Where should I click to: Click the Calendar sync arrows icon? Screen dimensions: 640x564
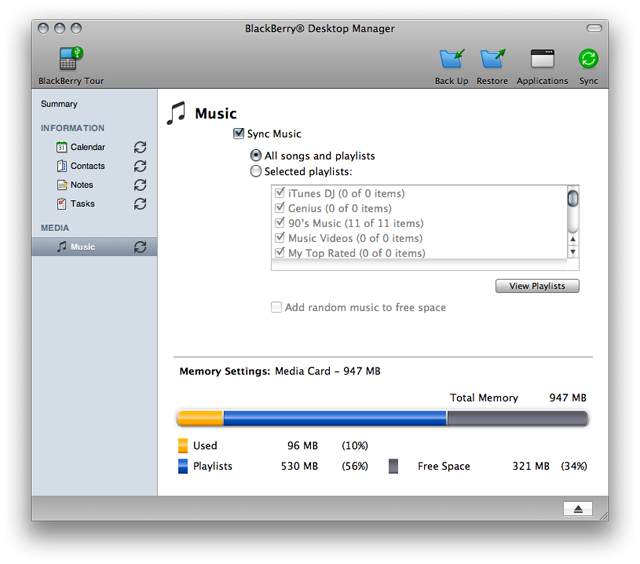[140, 147]
